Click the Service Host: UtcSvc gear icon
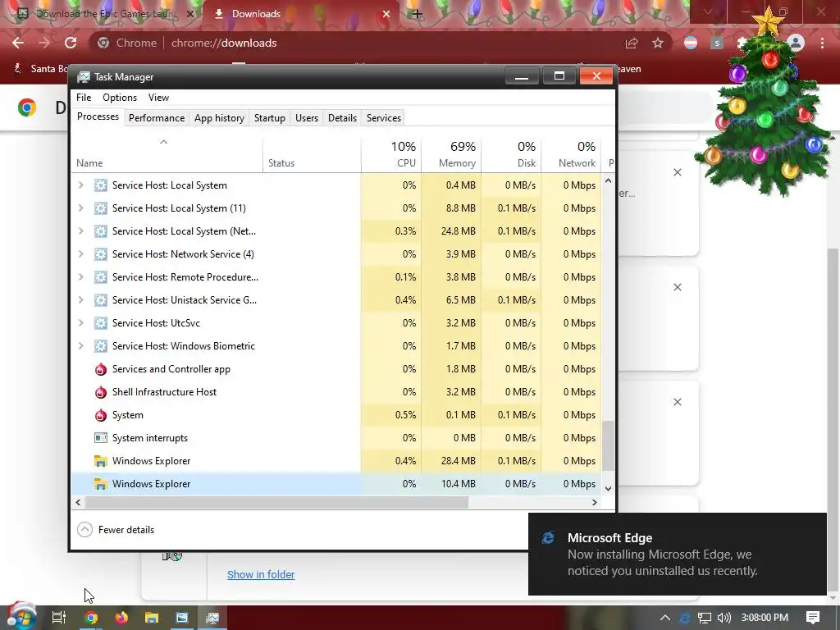 (101, 323)
